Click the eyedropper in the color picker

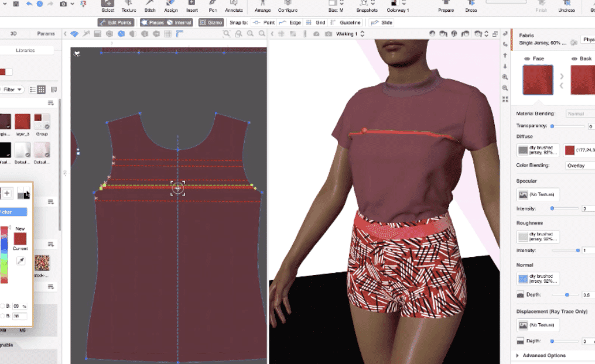(21, 260)
